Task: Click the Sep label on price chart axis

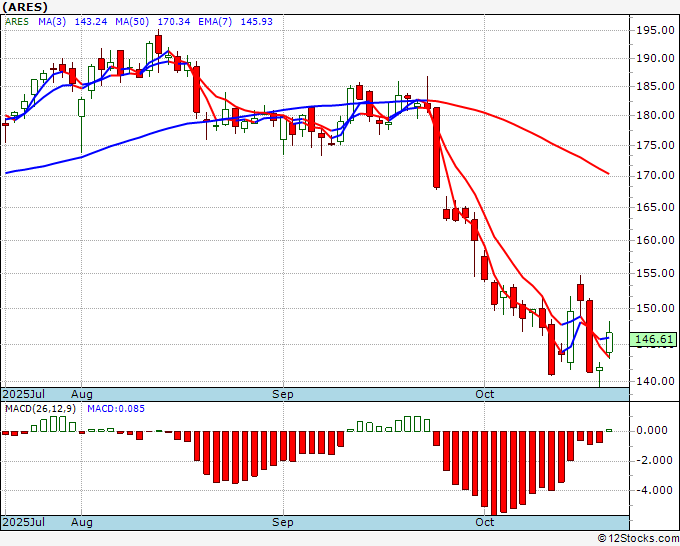Action: (283, 394)
